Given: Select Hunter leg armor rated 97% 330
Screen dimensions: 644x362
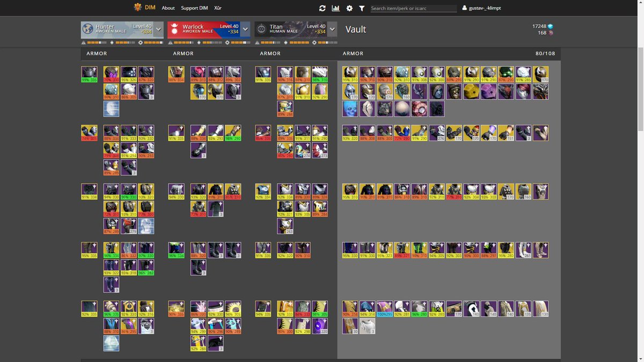Looking at the screenshot, I should point(146,250).
